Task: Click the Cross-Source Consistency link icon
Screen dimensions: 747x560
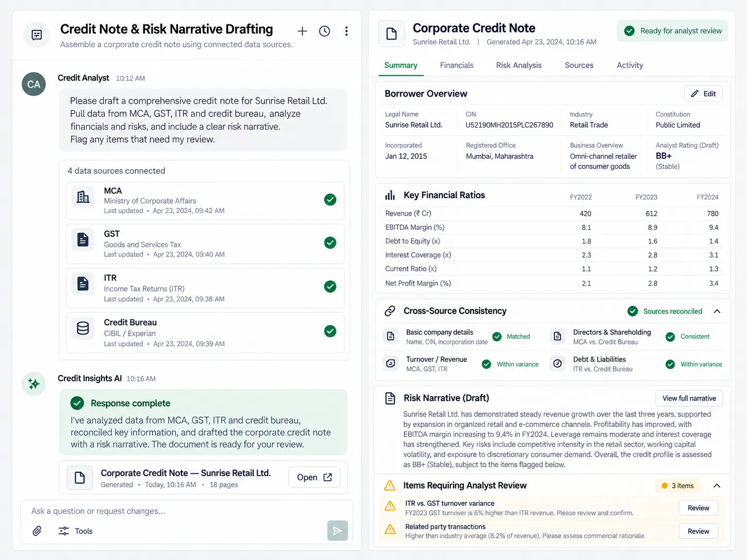Action: pos(390,311)
